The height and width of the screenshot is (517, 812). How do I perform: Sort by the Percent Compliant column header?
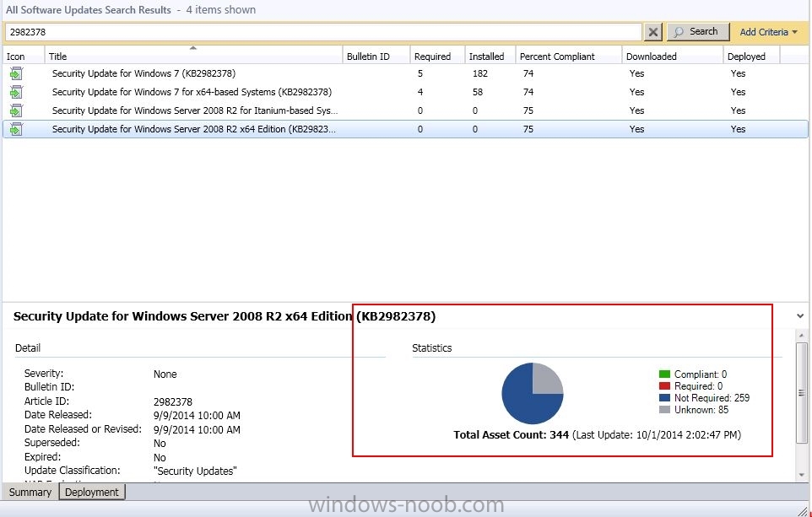tap(569, 57)
